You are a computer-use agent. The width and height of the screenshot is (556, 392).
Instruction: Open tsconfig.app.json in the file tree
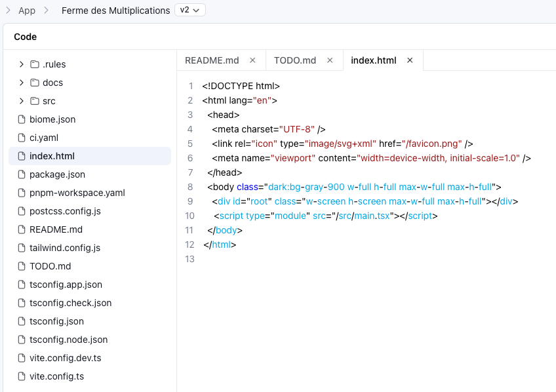[x=66, y=284]
